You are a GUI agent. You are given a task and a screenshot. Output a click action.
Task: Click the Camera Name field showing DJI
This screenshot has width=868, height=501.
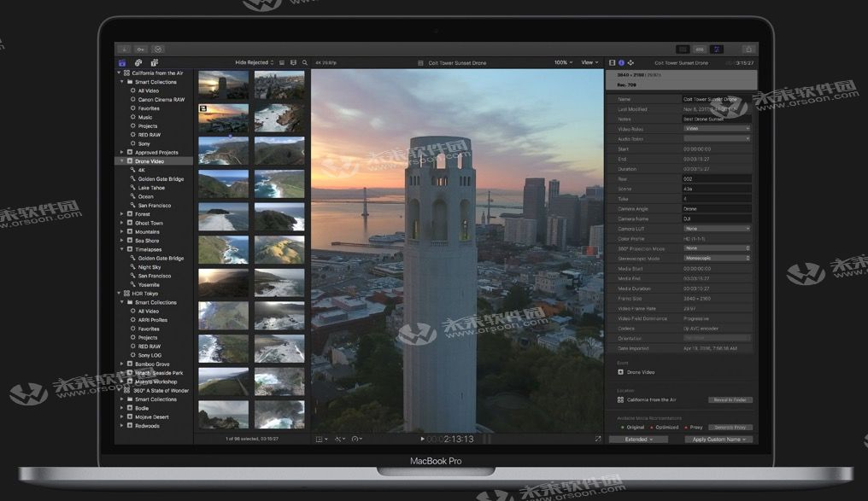pos(717,219)
